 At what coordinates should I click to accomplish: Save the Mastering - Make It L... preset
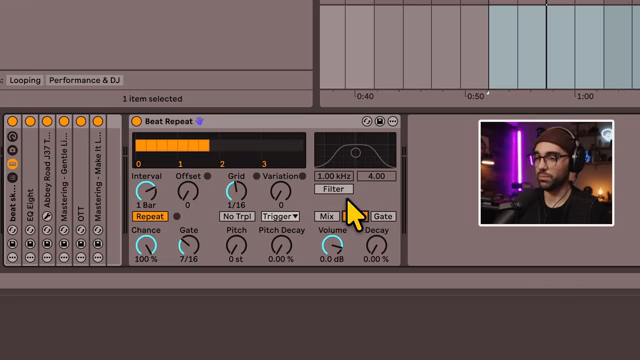click(x=98, y=244)
